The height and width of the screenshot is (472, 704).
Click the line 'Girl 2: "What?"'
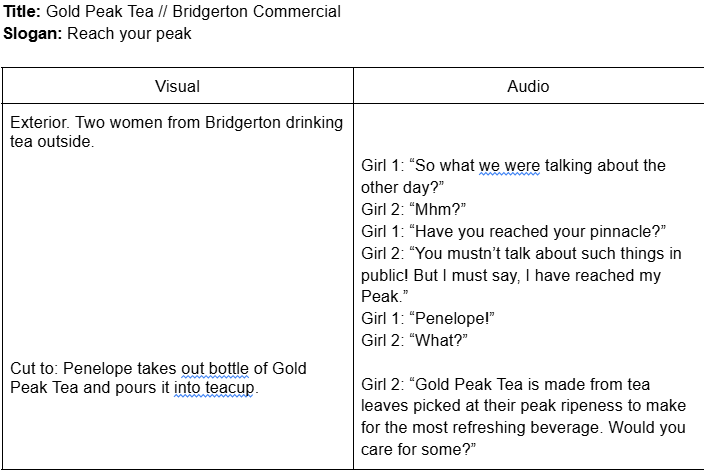click(x=414, y=340)
